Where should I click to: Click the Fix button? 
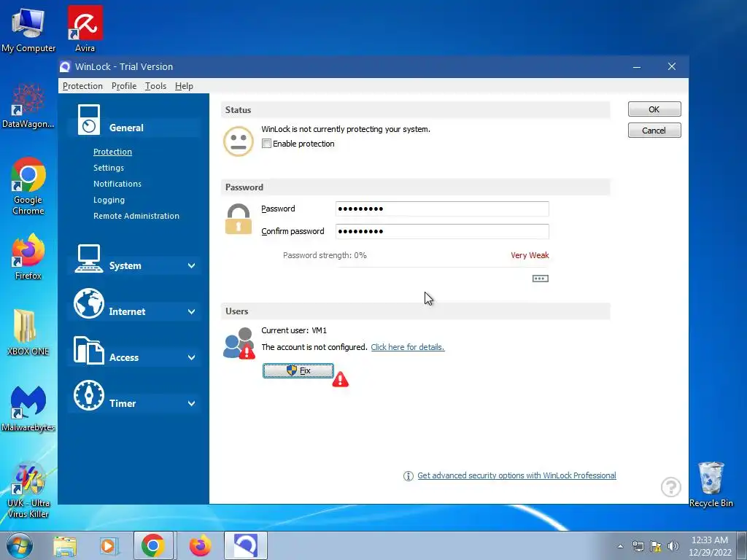point(298,370)
